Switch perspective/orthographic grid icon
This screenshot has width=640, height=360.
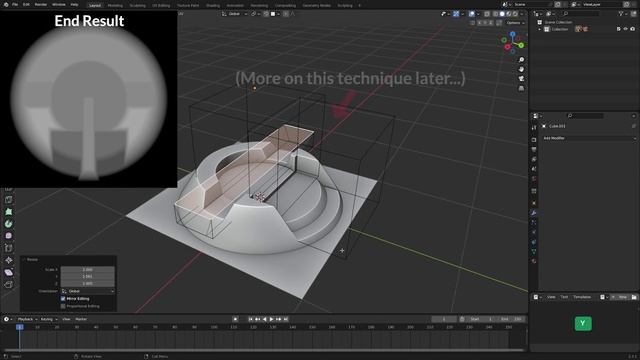(x=521, y=88)
